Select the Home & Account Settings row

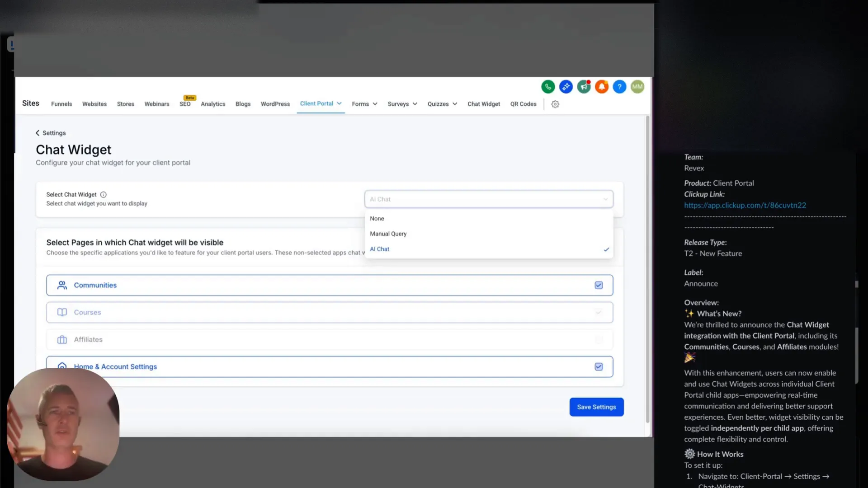pyautogui.click(x=330, y=366)
